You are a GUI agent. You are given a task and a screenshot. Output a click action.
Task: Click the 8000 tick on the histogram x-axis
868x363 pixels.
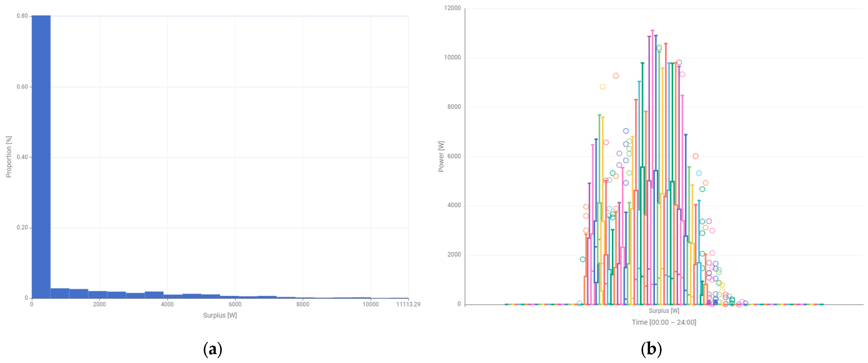[303, 304]
